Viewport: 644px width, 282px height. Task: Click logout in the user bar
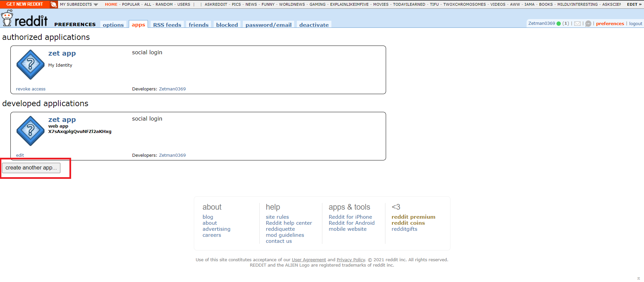click(635, 23)
